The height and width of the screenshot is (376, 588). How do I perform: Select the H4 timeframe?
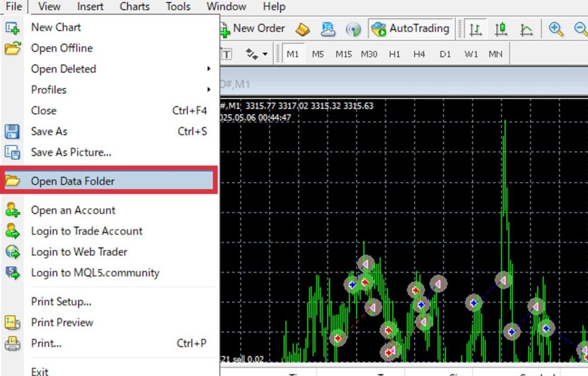(x=419, y=55)
